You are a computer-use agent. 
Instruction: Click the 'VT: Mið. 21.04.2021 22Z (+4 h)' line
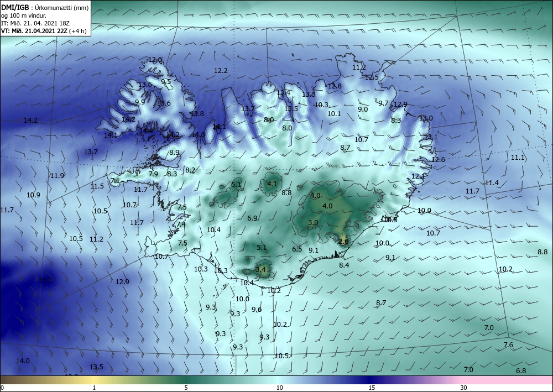point(44,31)
